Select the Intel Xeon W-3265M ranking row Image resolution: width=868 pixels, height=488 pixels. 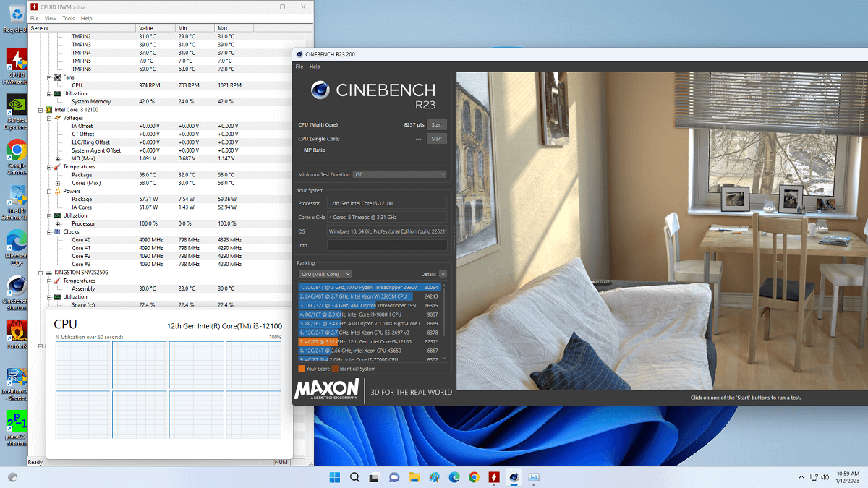pos(370,296)
